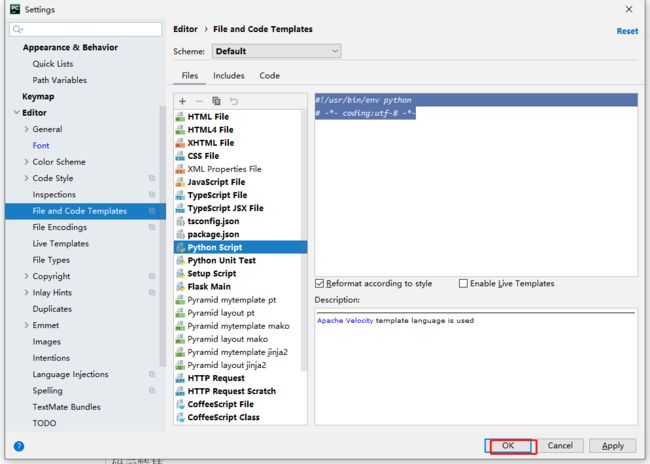This screenshot has width=650, height=464.
Task: Click the Editor breadcrumb
Action: (x=185, y=29)
